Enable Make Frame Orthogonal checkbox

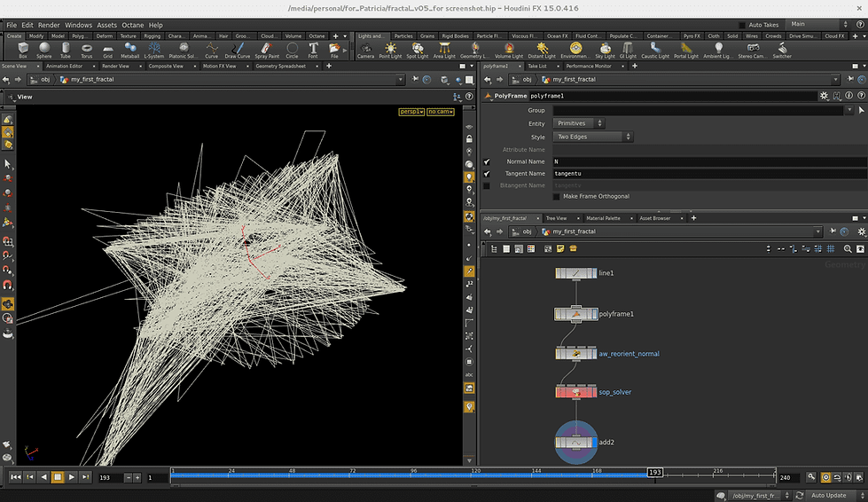pyautogui.click(x=556, y=197)
